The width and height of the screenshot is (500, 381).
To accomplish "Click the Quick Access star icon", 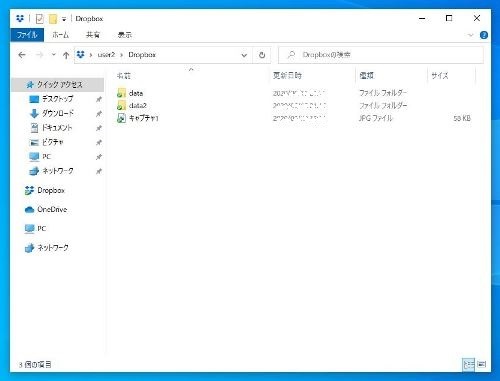I will (x=30, y=85).
